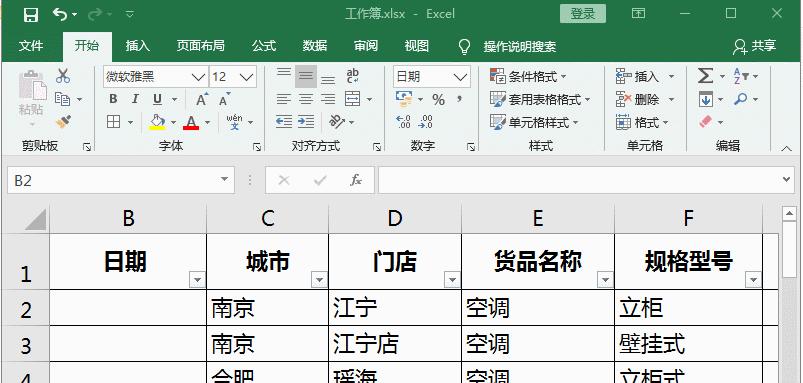
Task: Click the Insert function fx icon
Action: (356, 180)
